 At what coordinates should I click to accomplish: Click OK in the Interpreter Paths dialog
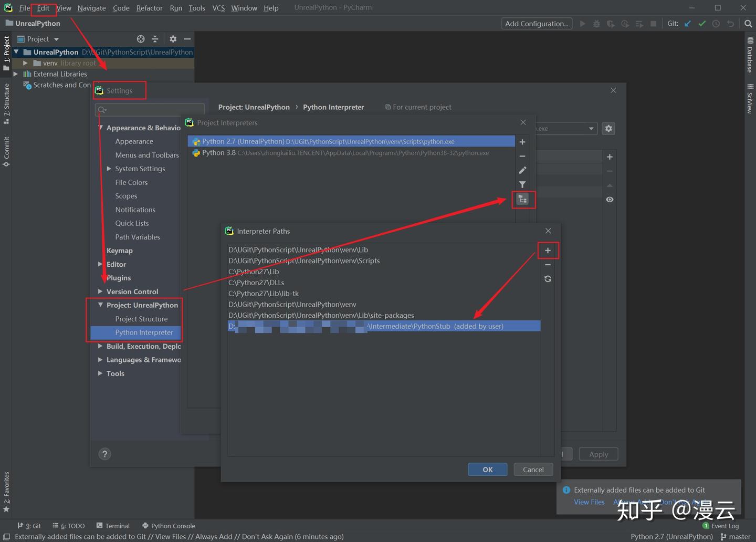click(x=487, y=469)
